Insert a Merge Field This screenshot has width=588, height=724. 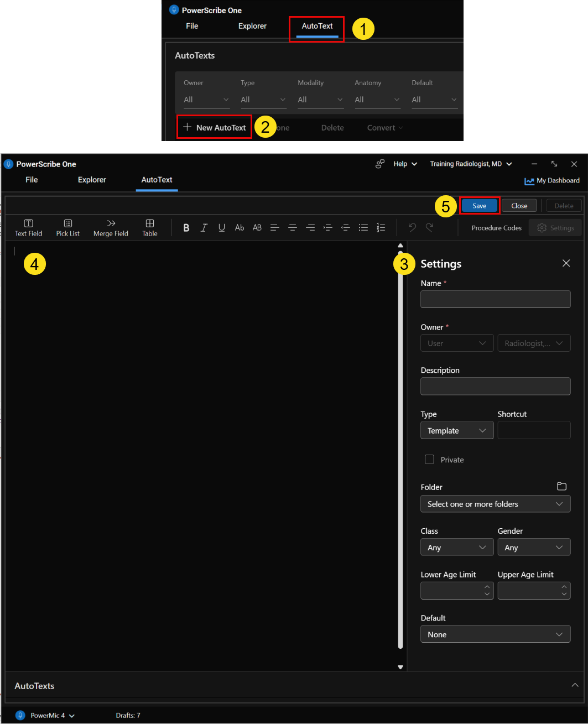click(x=111, y=228)
